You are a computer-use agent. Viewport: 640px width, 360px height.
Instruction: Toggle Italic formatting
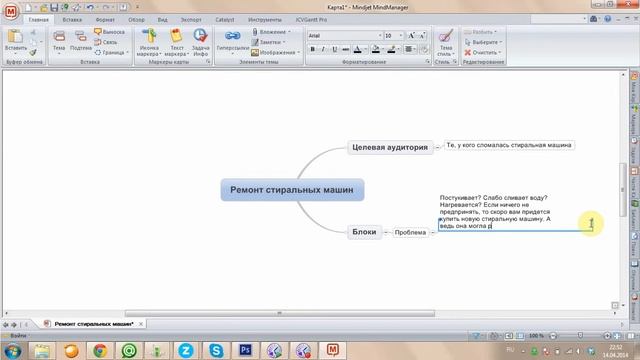(x=323, y=49)
